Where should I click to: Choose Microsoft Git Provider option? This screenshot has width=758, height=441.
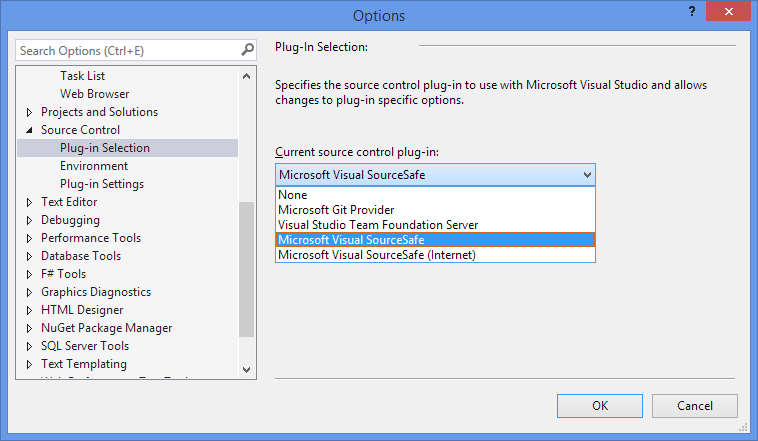tap(336, 210)
